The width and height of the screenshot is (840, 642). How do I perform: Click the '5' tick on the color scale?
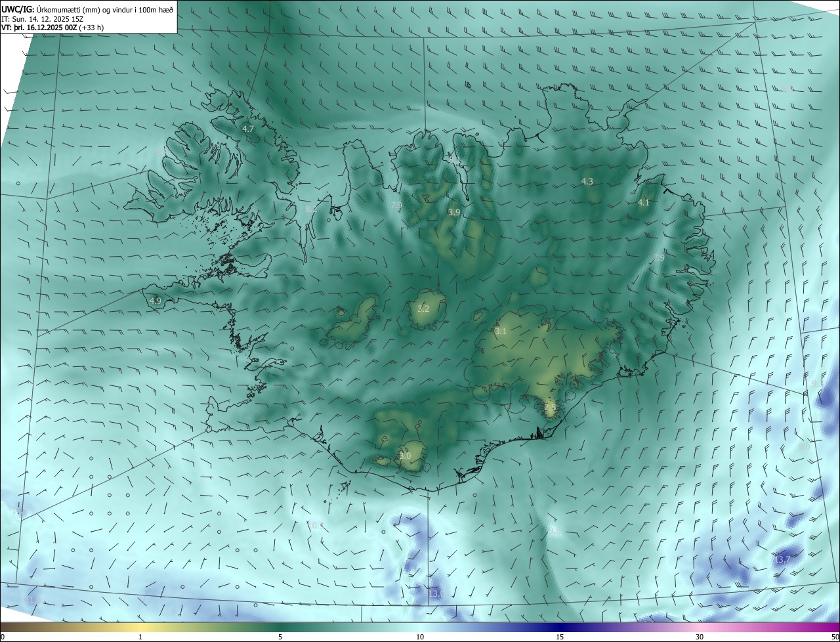pyautogui.click(x=280, y=637)
